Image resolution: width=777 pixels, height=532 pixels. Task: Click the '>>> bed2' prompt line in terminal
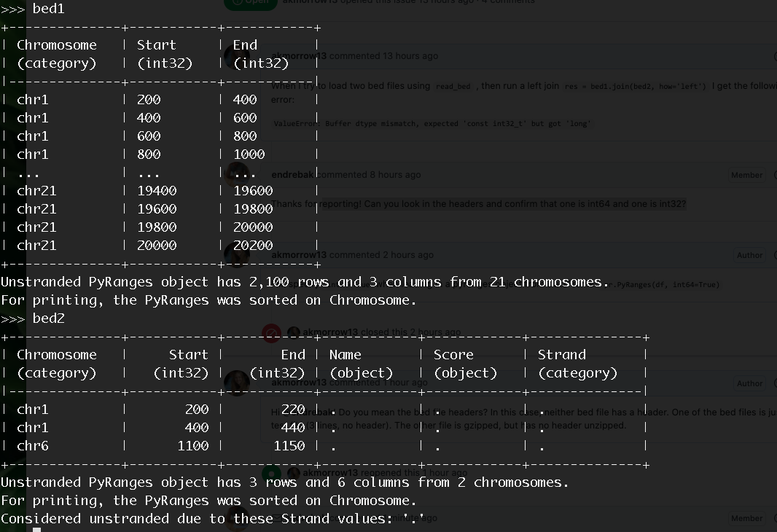[x=33, y=318]
